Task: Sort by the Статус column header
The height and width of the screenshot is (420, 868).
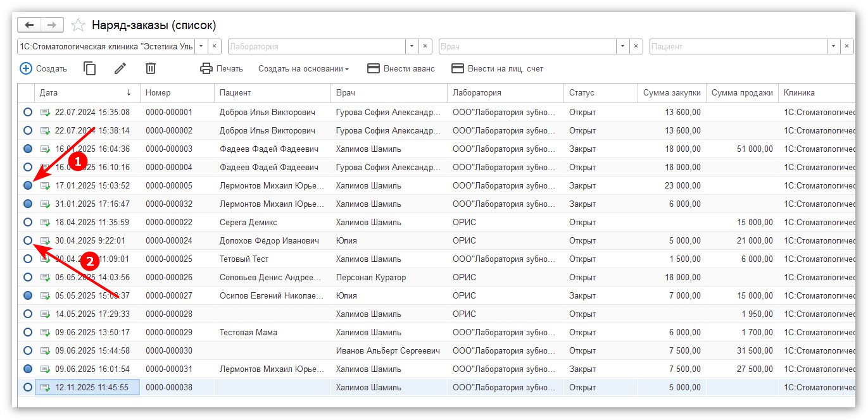Action: pos(581,92)
